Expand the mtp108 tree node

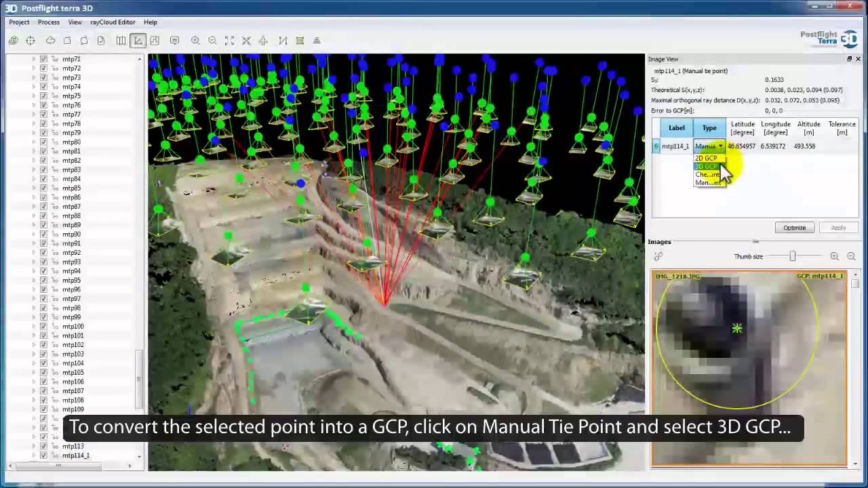[x=33, y=400]
